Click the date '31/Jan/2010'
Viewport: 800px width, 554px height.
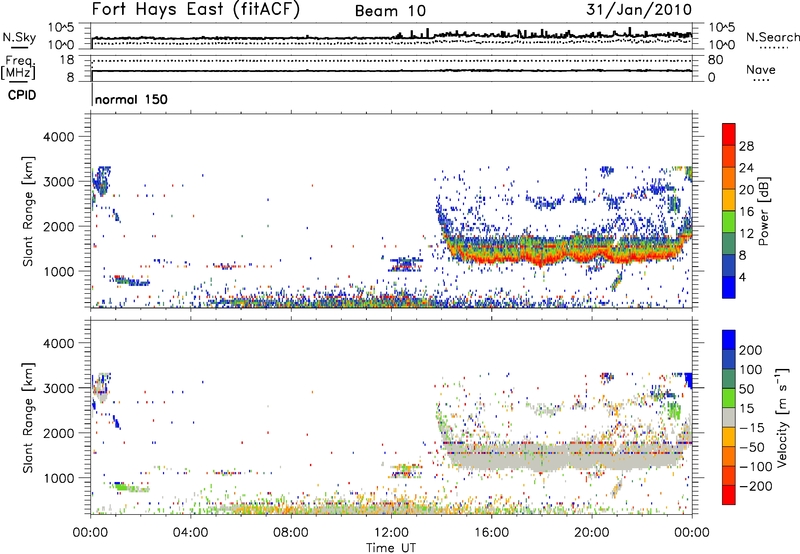point(639,10)
